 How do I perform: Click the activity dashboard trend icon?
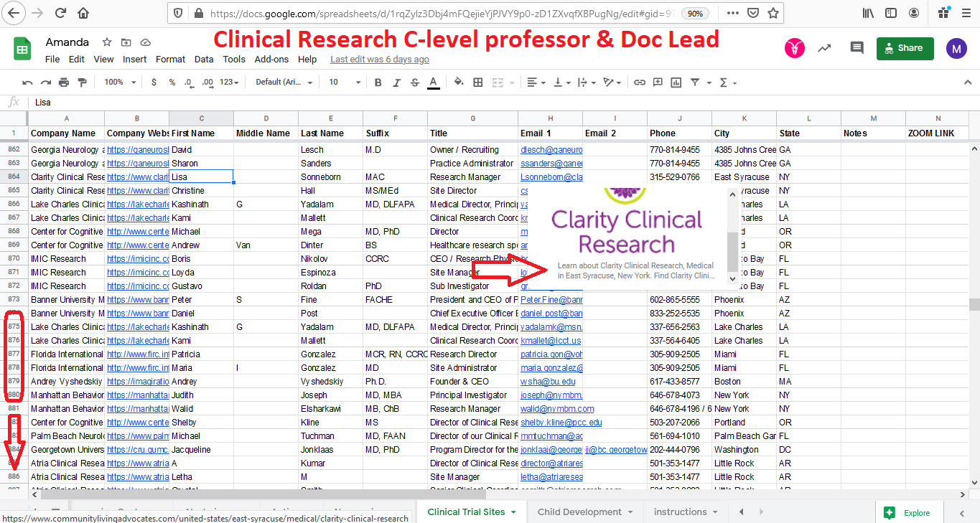point(824,48)
